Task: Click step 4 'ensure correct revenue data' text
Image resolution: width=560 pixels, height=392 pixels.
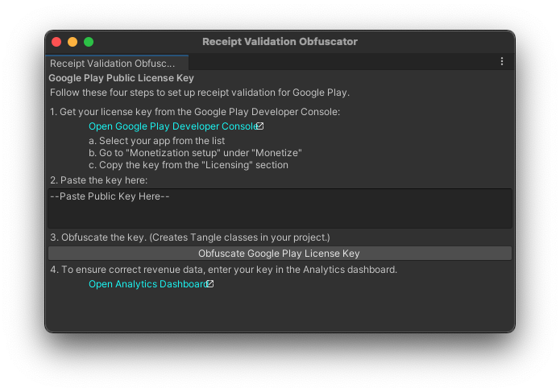Action: point(223,270)
